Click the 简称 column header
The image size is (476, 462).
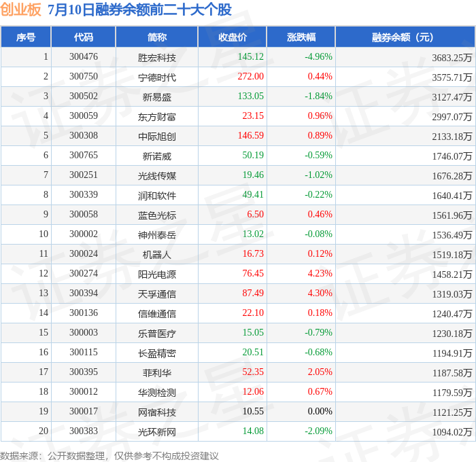[157, 37]
